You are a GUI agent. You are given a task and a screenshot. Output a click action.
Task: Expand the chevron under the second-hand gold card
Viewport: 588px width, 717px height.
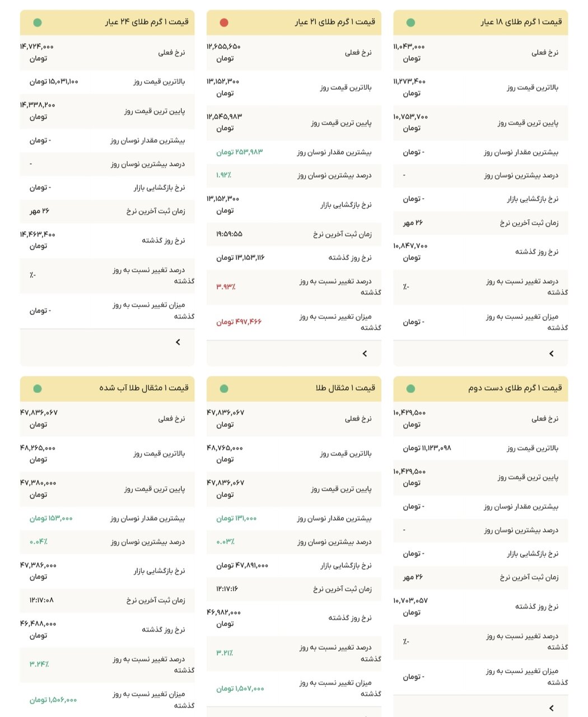coord(551,708)
